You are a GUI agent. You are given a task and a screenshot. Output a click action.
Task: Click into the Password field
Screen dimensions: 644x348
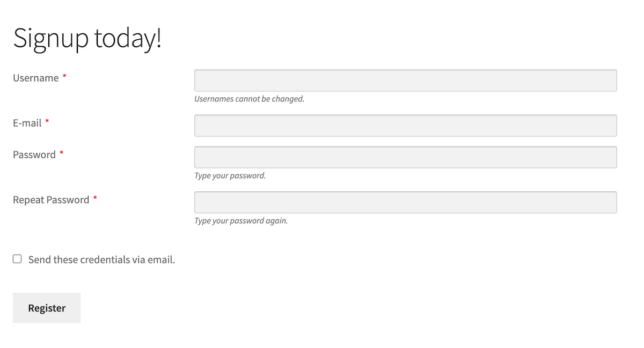pos(405,157)
